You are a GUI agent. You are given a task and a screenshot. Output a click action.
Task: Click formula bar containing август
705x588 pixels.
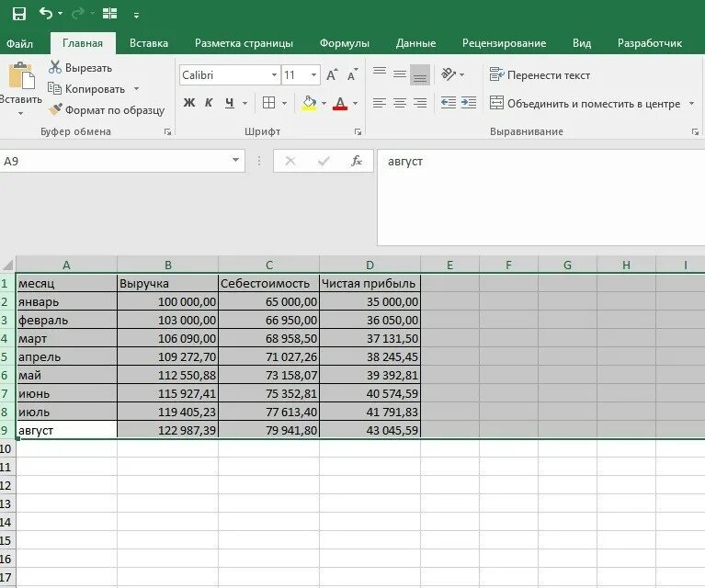coord(540,198)
